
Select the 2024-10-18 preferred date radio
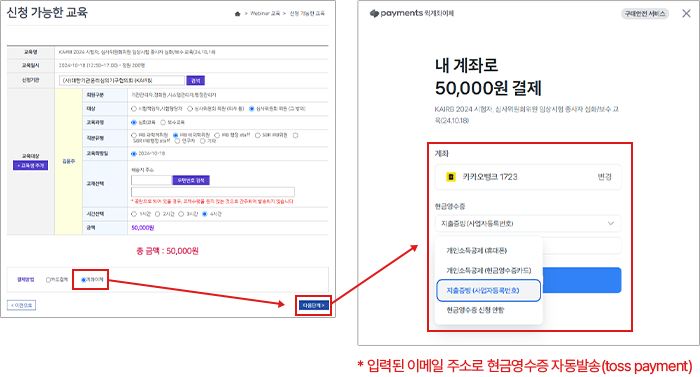tap(133, 154)
